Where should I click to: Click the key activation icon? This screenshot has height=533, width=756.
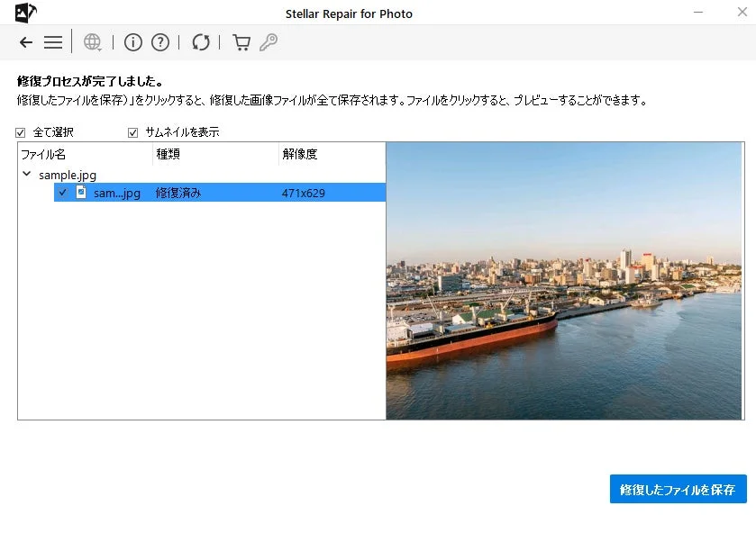point(269,42)
